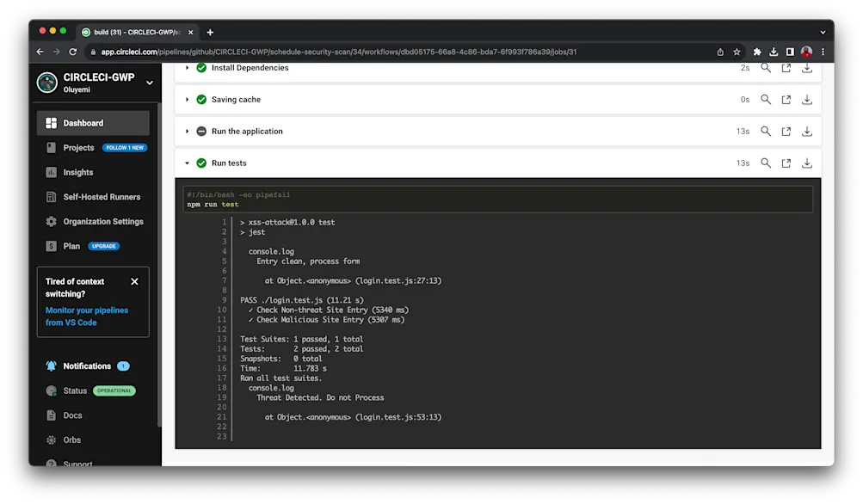The image size is (863, 504).
Task: Select the Insights sidebar icon
Action: [x=53, y=174]
